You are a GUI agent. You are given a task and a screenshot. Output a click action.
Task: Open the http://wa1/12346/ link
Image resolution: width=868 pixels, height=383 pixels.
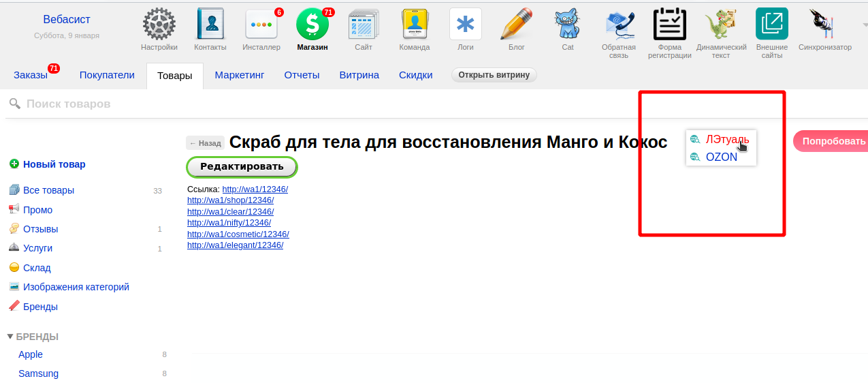(x=255, y=189)
